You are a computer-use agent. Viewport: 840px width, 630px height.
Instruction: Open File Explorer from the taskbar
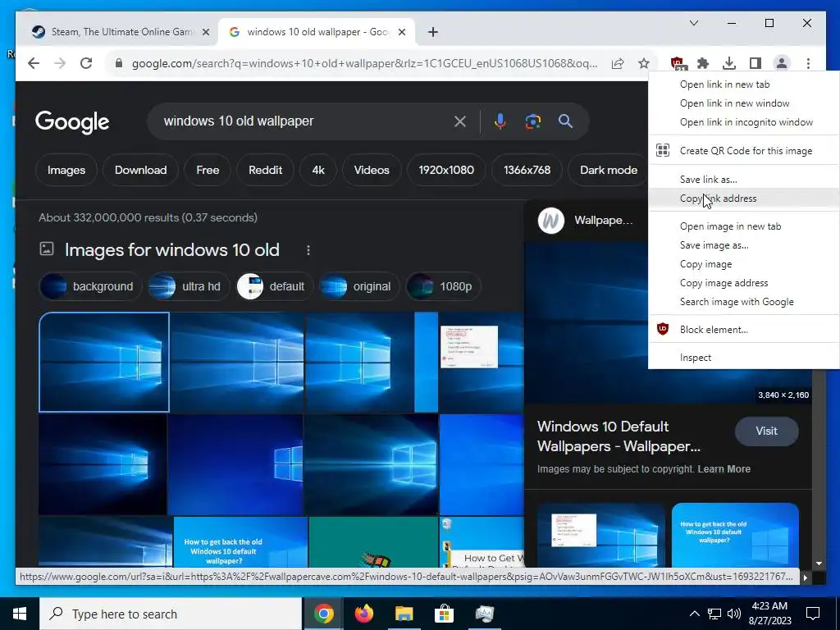pos(404,614)
